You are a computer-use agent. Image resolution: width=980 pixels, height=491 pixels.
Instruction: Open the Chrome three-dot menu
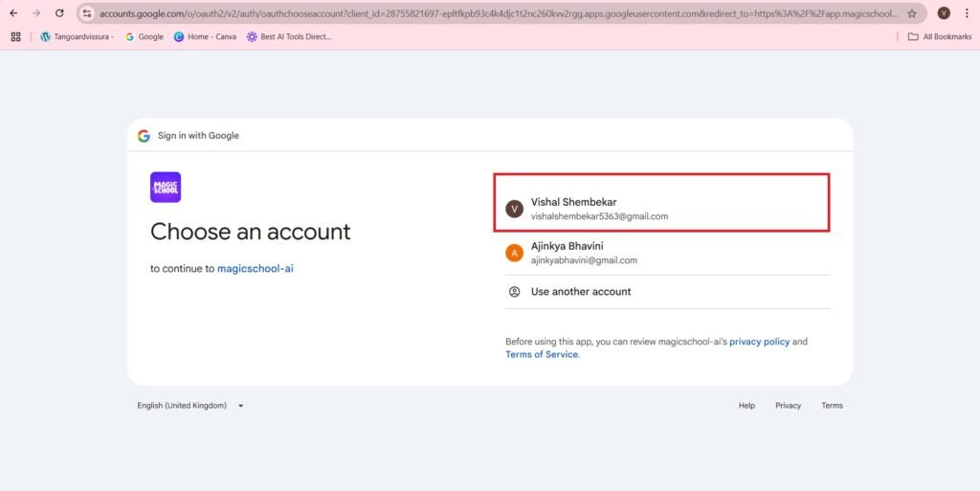click(x=967, y=13)
